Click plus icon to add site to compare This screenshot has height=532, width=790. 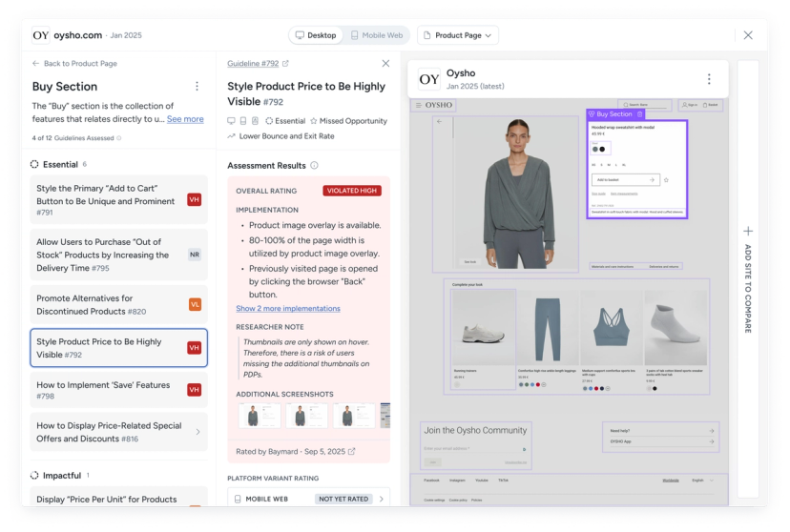coord(748,231)
